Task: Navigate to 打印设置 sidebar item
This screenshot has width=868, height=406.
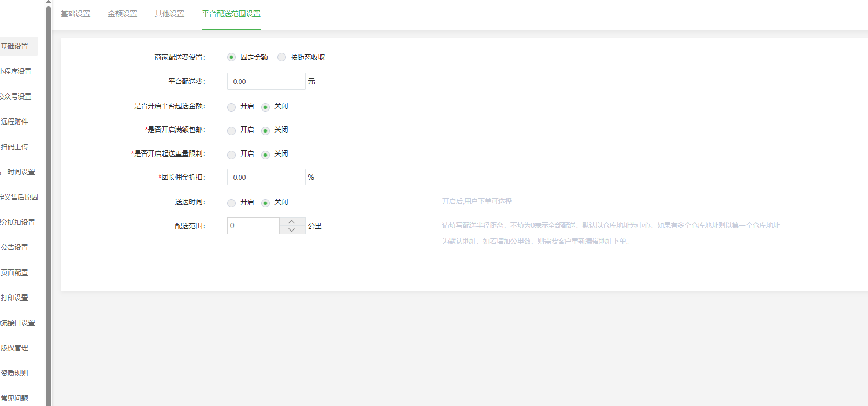Action: (x=15, y=298)
